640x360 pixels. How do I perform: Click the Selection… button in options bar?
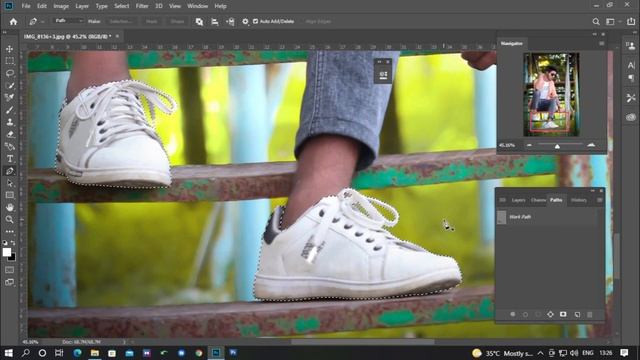(x=121, y=21)
